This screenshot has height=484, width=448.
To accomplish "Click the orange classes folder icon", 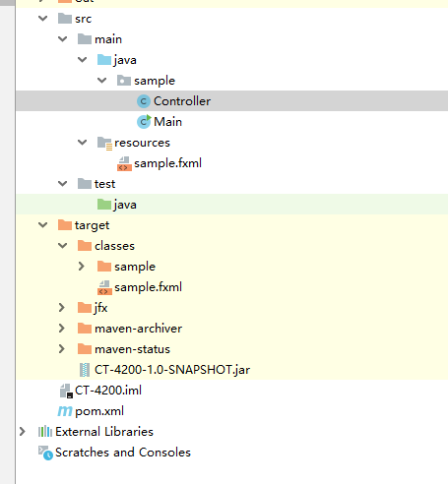I will [85, 246].
